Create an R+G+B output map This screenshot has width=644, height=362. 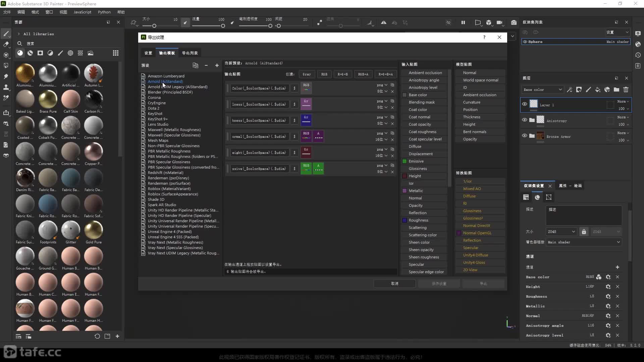[342, 74]
